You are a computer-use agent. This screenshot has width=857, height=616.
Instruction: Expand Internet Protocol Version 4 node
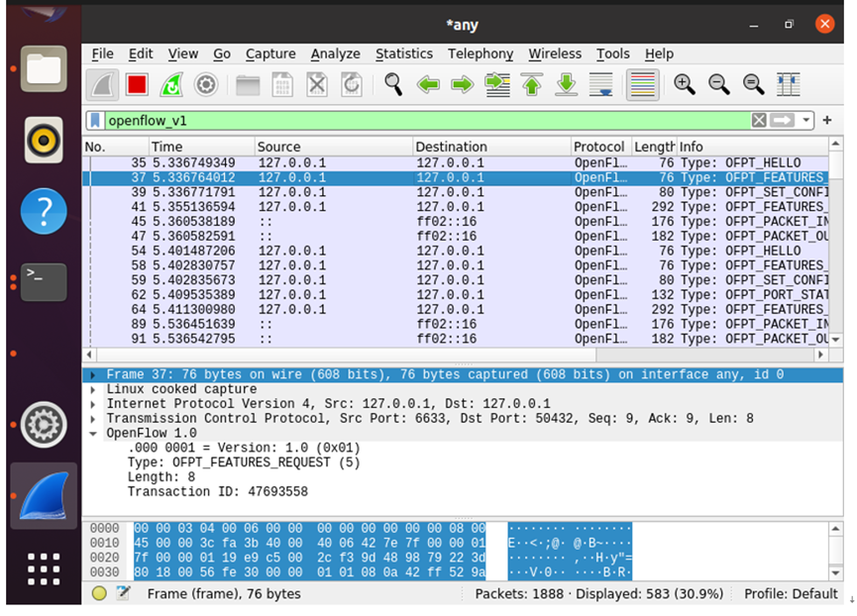coord(93,405)
